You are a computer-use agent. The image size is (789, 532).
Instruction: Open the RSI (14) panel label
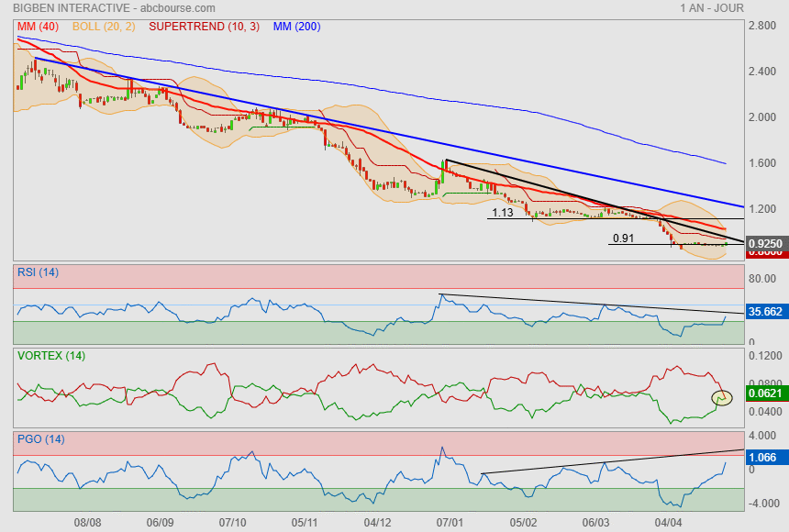[38, 272]
